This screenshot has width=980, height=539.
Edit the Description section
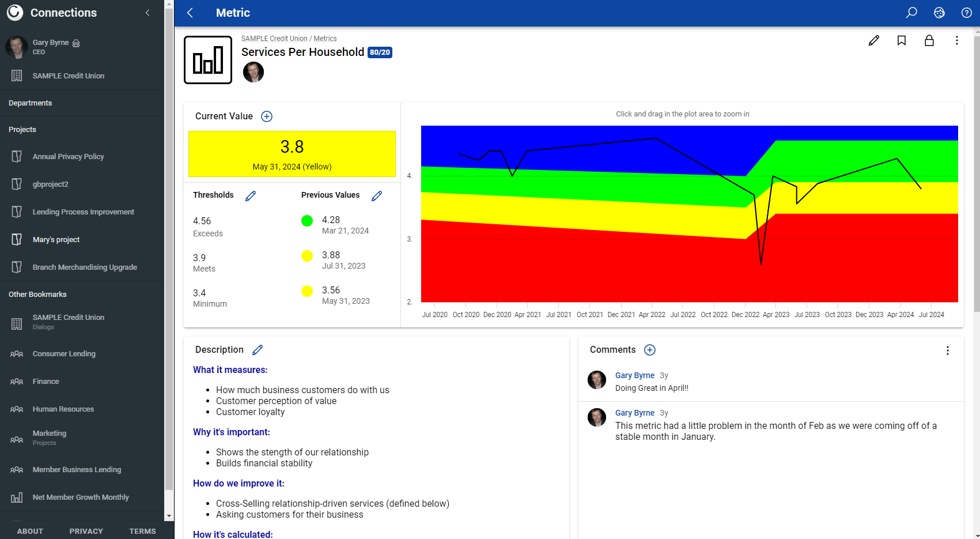pos(258,350)
